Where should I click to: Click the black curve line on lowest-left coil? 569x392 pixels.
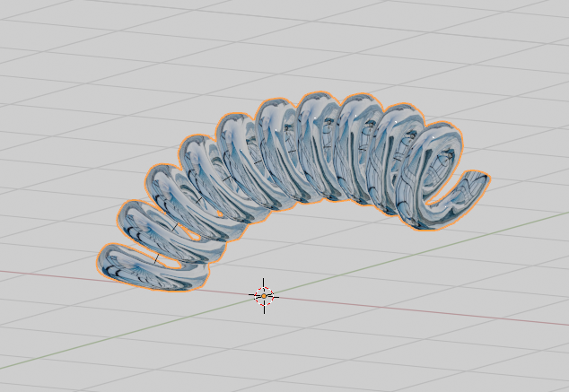(x=157, y=259)
